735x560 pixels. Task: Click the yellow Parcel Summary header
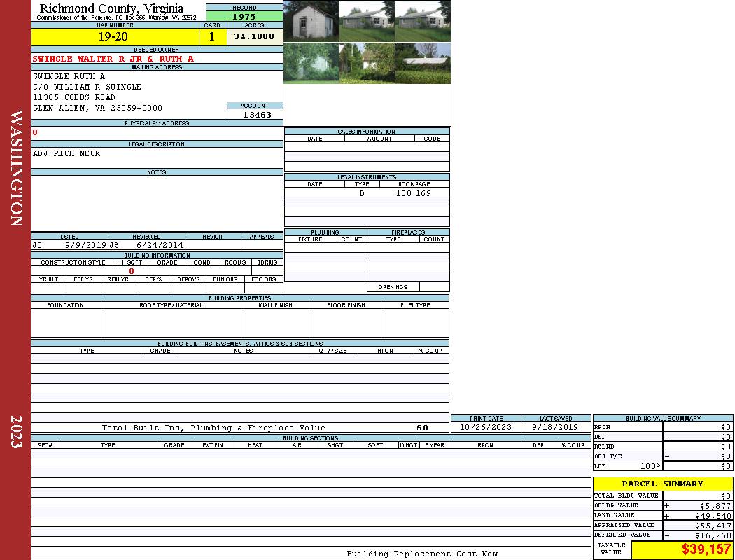point(662,484)
